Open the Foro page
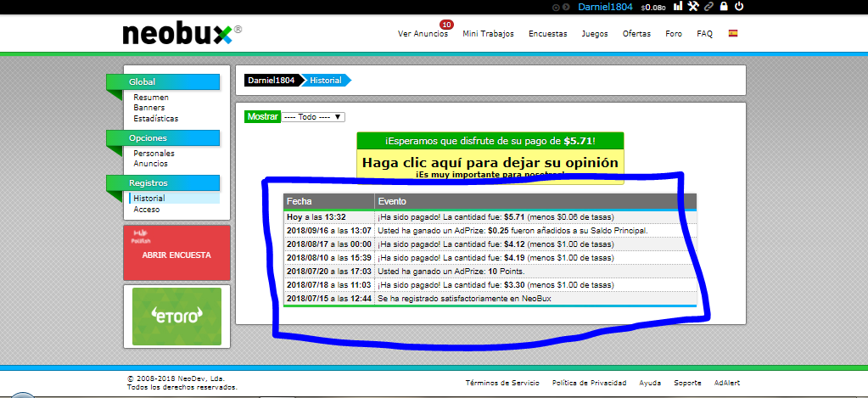Screen dimensions: 868x398 pyautogui.click(x=674, y=34)
